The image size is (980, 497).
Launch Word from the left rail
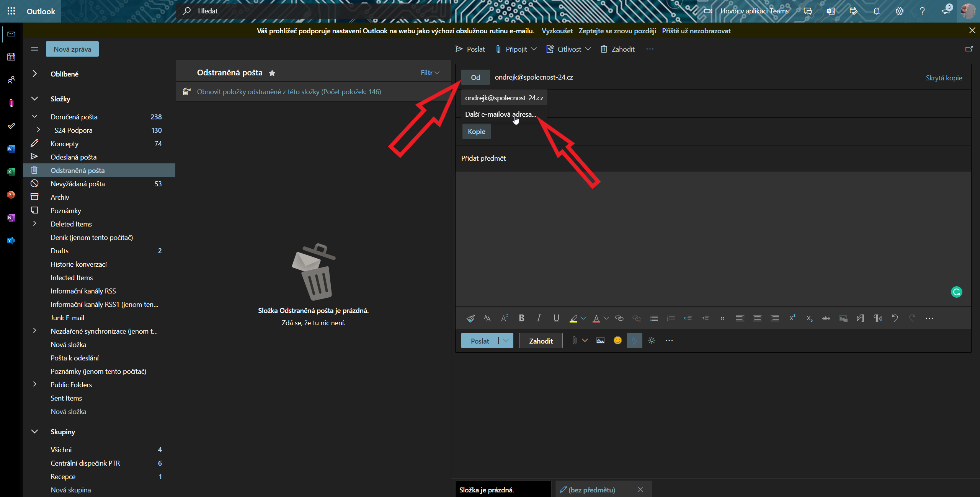point(11,149)
